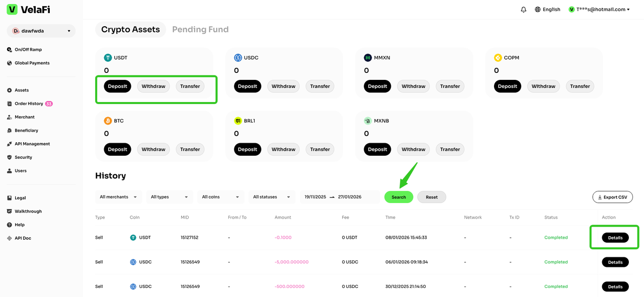Viewport: 644px width, 297px height.
Task: Open the All coins filter dropdown
Action: [220, 197]
